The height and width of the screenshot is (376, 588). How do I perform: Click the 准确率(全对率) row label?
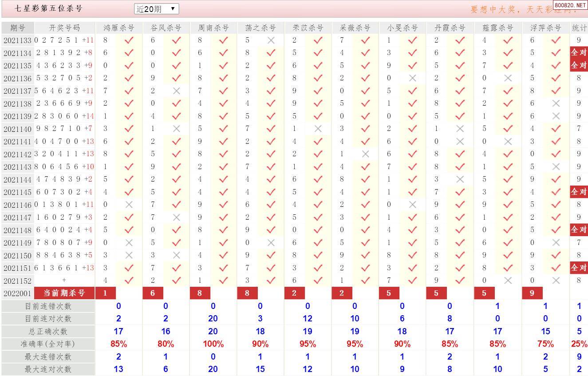[x=48, y=344]
